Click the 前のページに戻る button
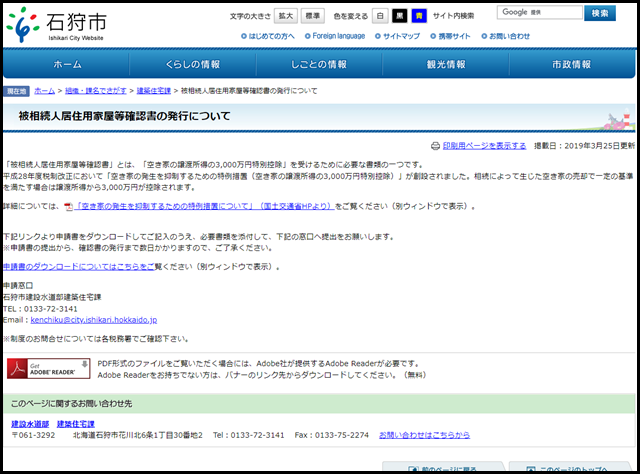 click(443, 468)
